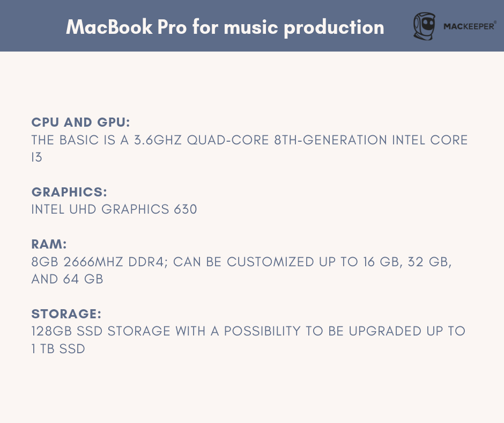
Task: Click the 'MacBook Pro for music production' title
Action: click(x=225, y=27)
